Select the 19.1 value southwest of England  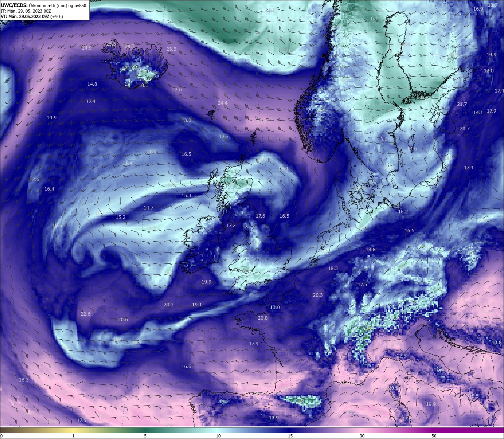pos(197,305)
